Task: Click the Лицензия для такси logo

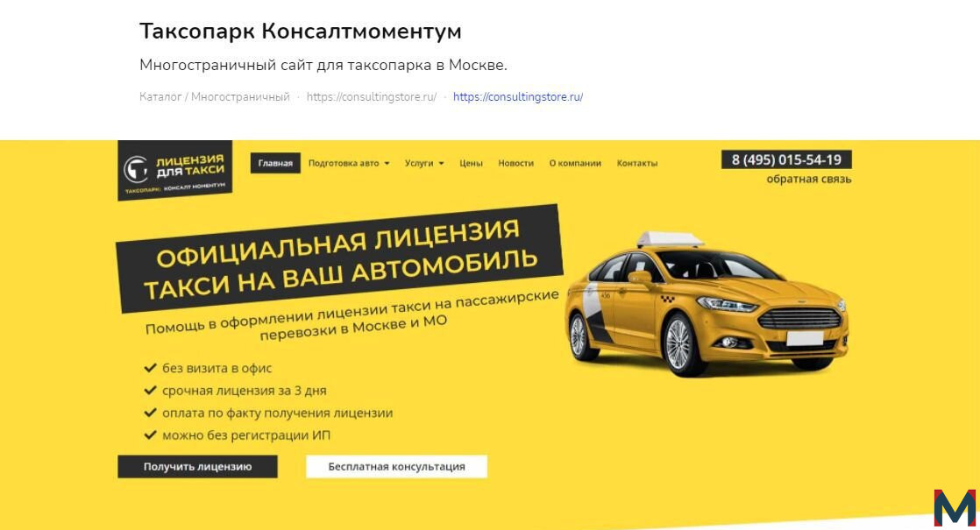Action: (x=175, y=170)
